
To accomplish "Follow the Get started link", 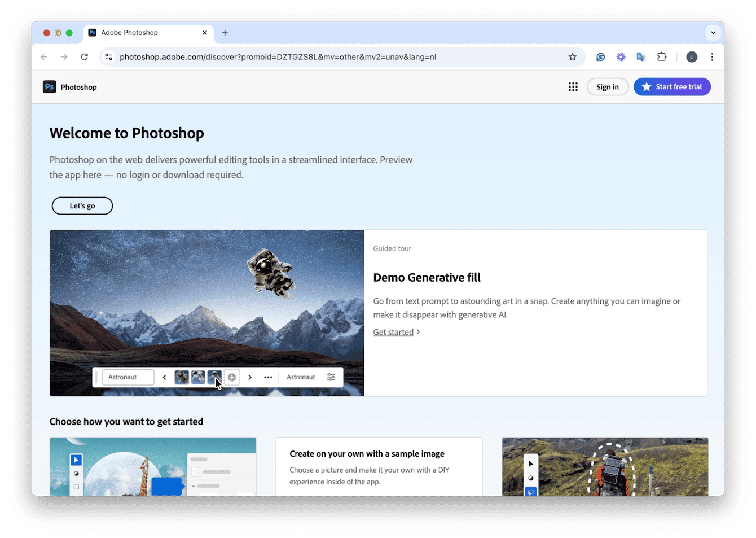I will (x=393, y=332).
